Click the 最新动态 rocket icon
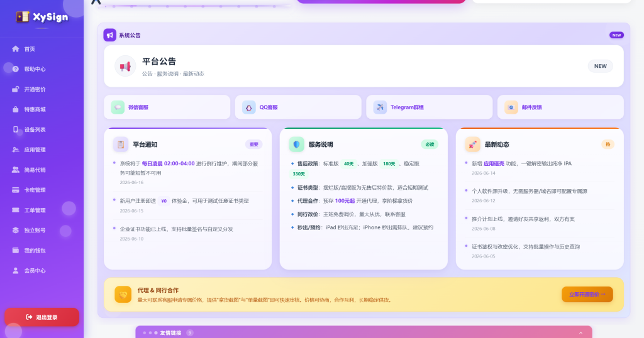This screenshot has width=644, height=338. [473, 144]
